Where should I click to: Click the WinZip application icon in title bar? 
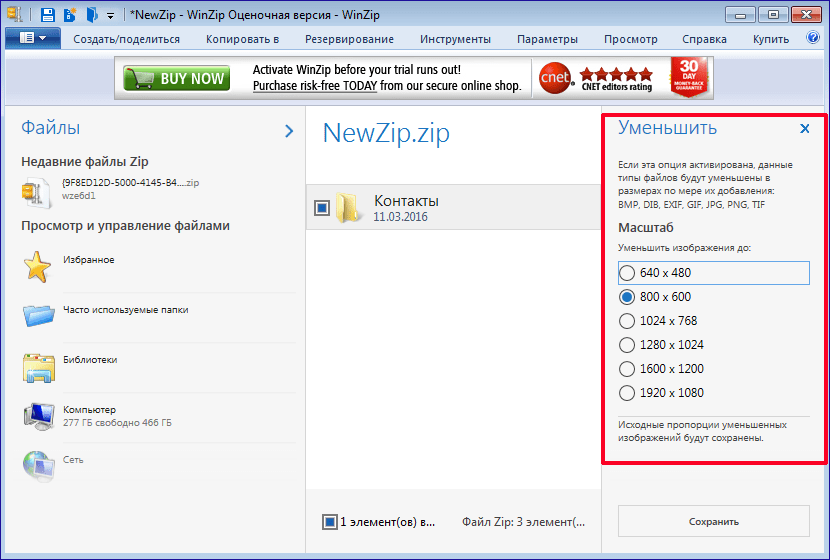(15, 14)
